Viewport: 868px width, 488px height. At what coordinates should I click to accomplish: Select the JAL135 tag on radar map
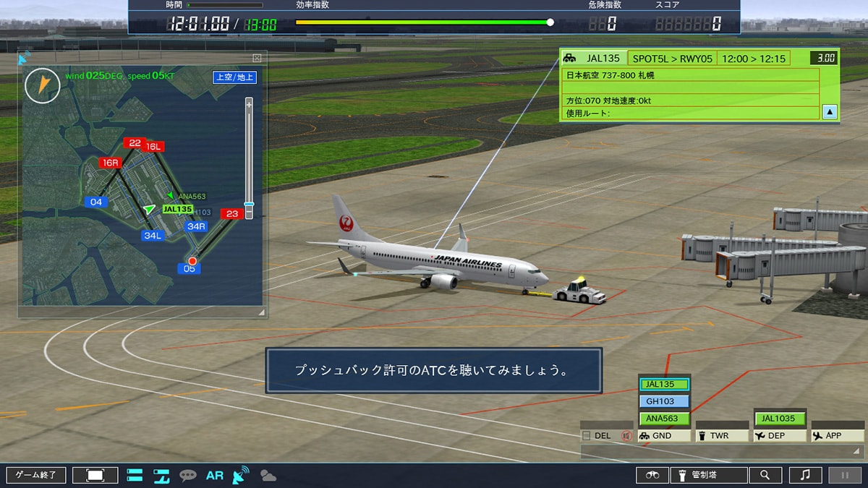click(177, 210)
